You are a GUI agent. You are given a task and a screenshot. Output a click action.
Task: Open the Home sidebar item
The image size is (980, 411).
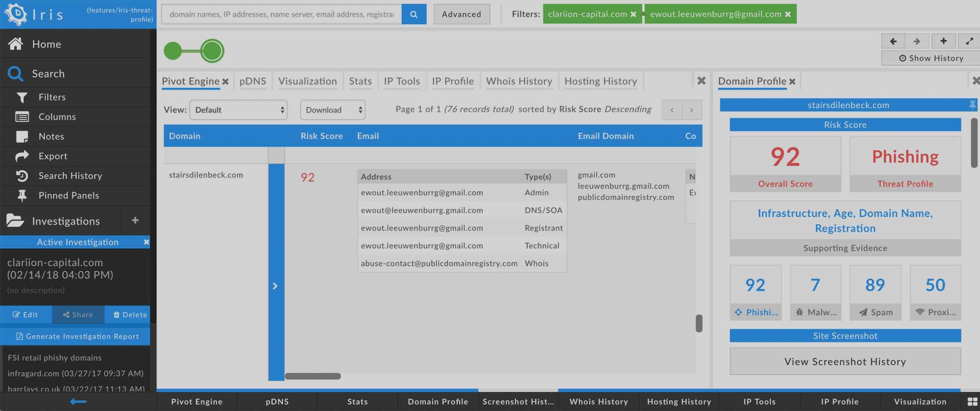pyautogui.click(x=75, y=44)
